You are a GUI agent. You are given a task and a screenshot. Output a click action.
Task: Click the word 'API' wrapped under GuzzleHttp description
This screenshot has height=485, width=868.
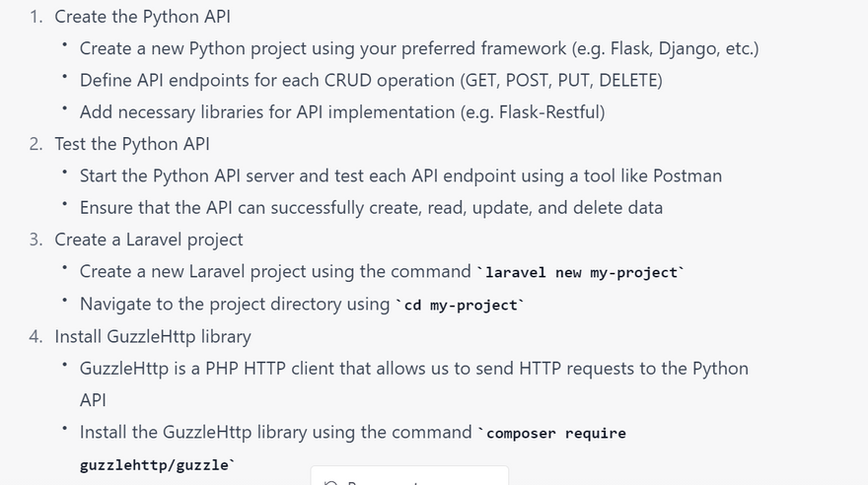[x=93, y=399]
